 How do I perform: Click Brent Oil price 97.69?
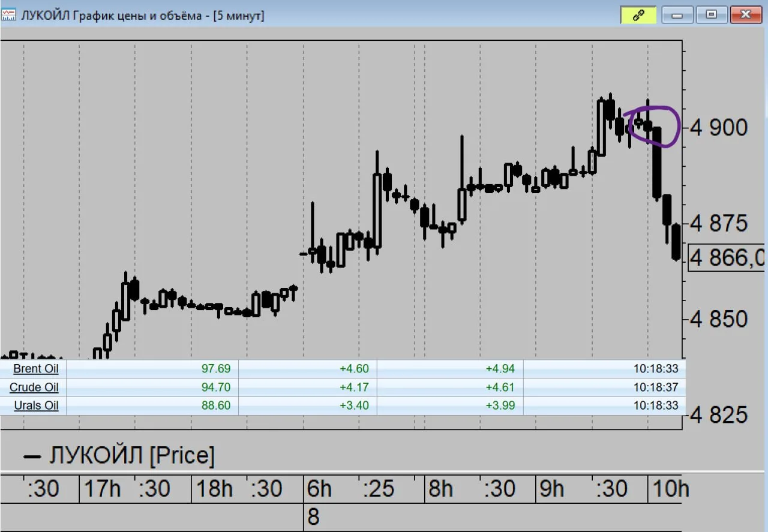(215, 369)
